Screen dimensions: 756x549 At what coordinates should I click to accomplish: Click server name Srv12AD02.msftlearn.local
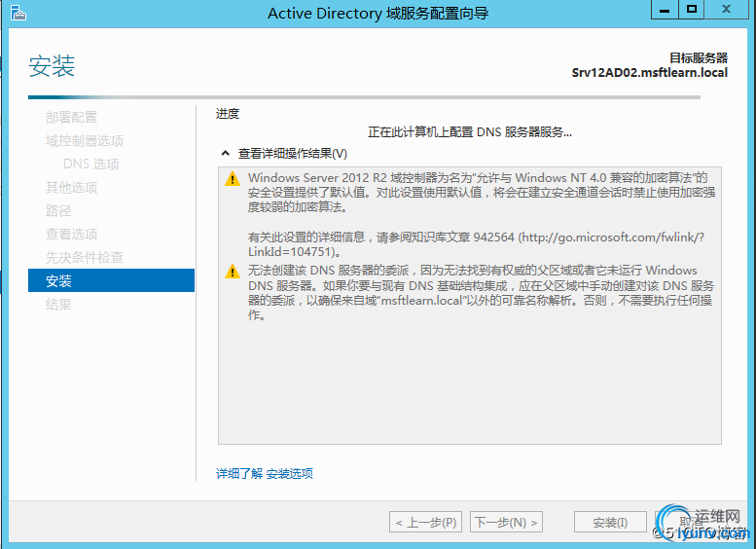[649, 73]
